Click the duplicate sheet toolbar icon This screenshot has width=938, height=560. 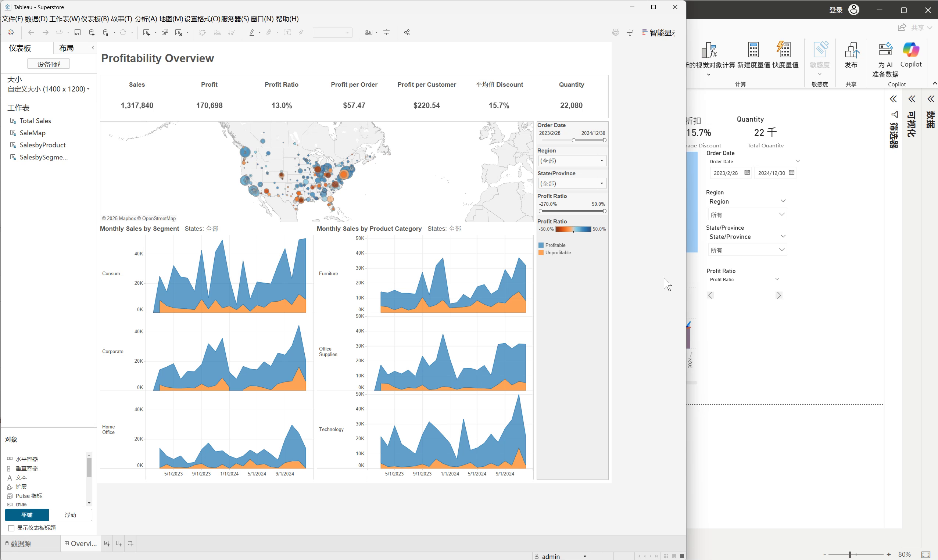tap(165, 32)
